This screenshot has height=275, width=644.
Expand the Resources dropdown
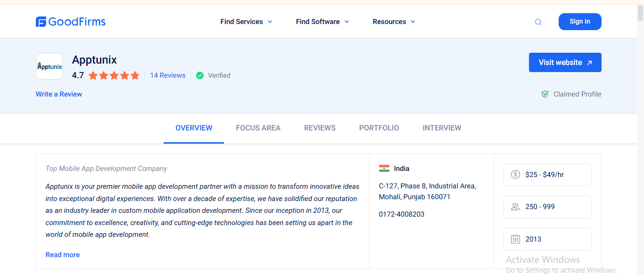[x=394, y=22]
